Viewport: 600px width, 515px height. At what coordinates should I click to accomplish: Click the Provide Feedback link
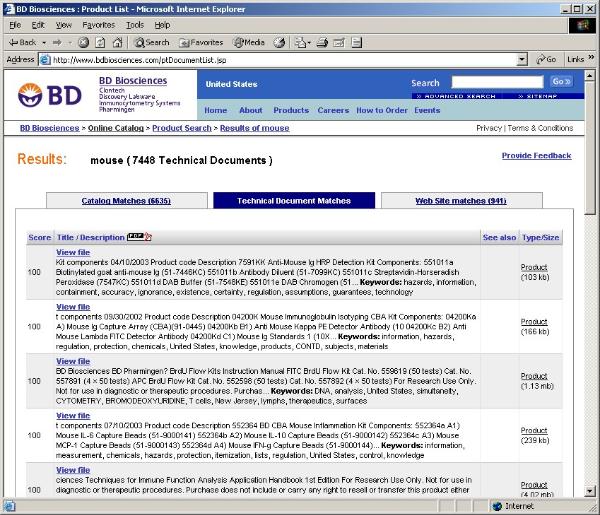point(536,156)
